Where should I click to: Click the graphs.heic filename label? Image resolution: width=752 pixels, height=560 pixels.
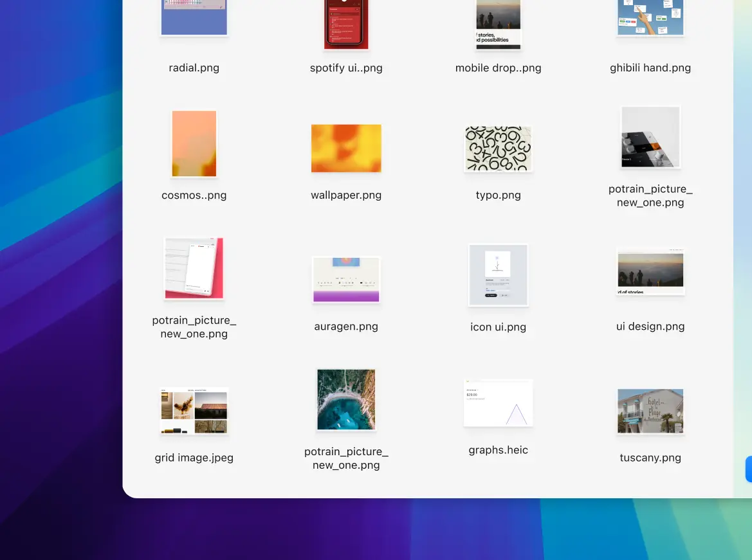(499, 449)
